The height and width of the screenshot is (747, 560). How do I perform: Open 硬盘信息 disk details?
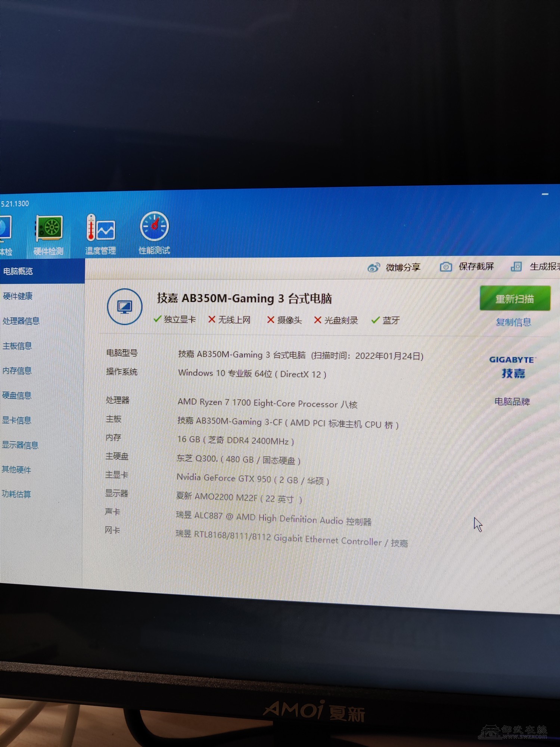pos(17,395)
